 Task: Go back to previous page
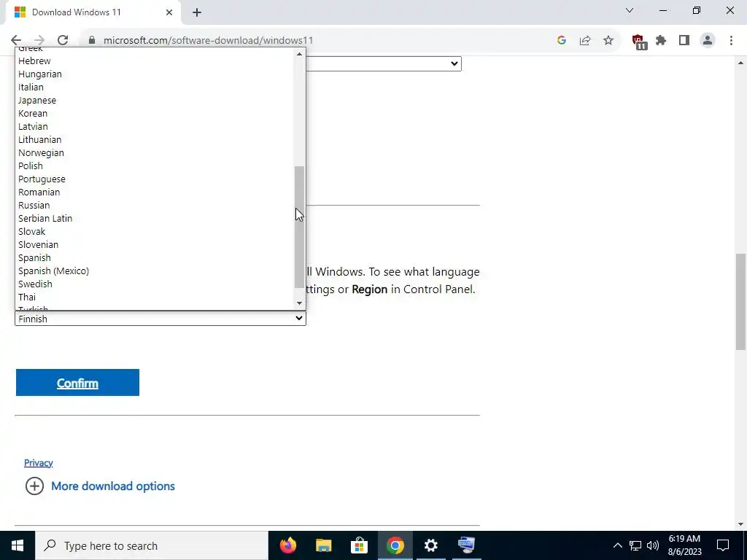16,41
